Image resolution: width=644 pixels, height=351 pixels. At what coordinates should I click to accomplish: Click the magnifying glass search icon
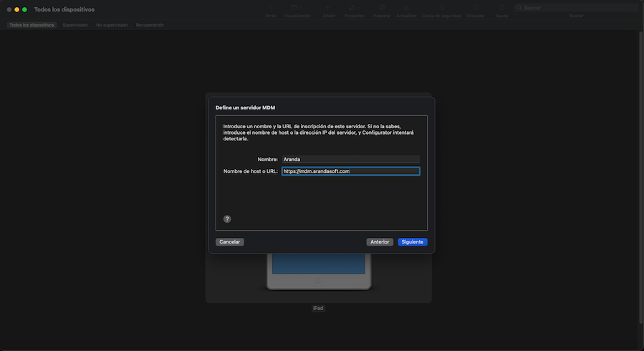pos(519,8)
